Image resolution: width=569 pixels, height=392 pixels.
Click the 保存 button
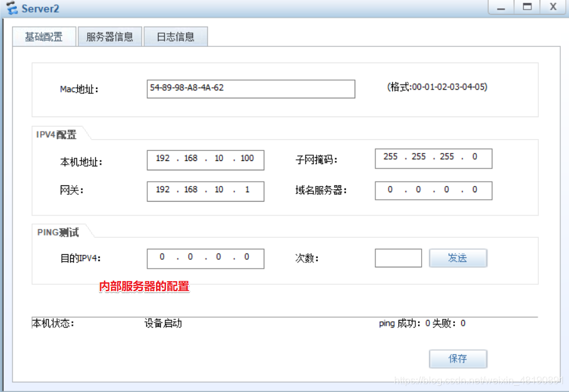coord(458,359)
